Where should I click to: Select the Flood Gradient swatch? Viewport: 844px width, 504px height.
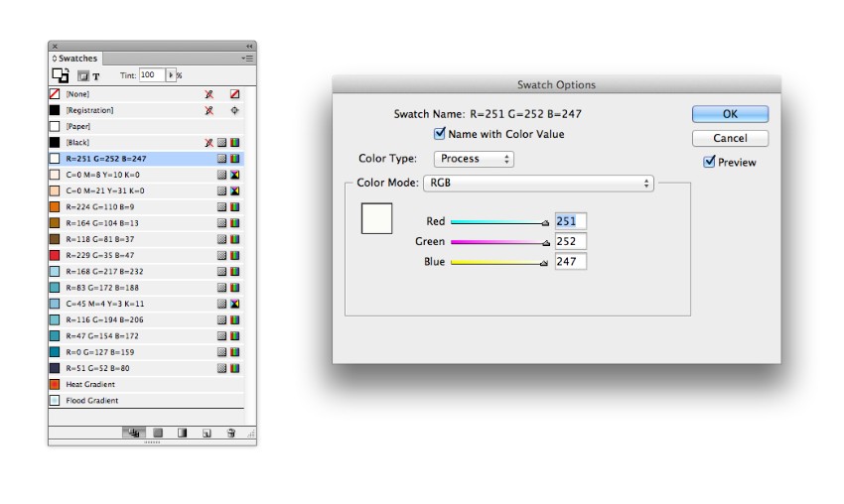[x=146, y=401]
